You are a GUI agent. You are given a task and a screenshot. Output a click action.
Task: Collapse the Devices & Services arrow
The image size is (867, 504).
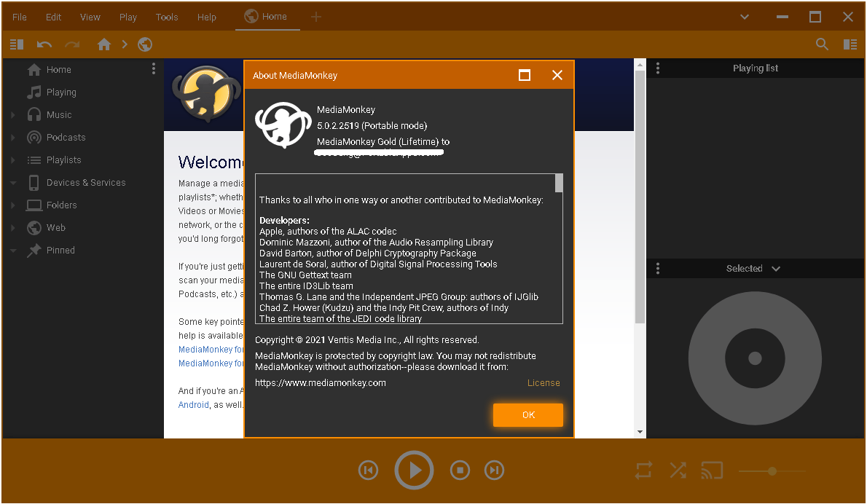coord(12,183)
